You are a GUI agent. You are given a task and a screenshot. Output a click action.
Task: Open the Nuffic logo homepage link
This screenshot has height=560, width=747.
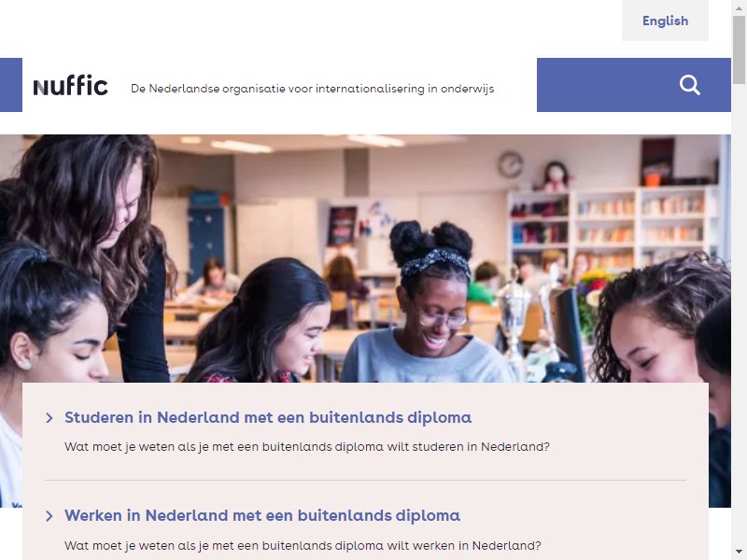click(x=71, y=85)
